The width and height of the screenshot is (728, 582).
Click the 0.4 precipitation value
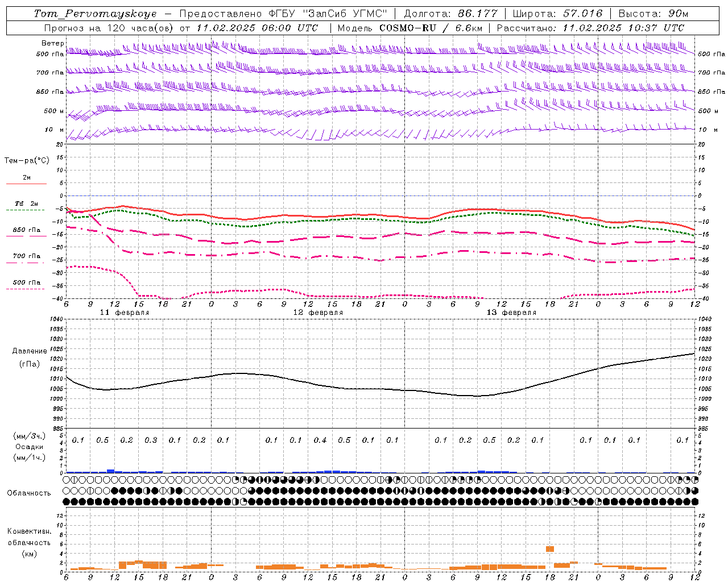coord(320,440)
